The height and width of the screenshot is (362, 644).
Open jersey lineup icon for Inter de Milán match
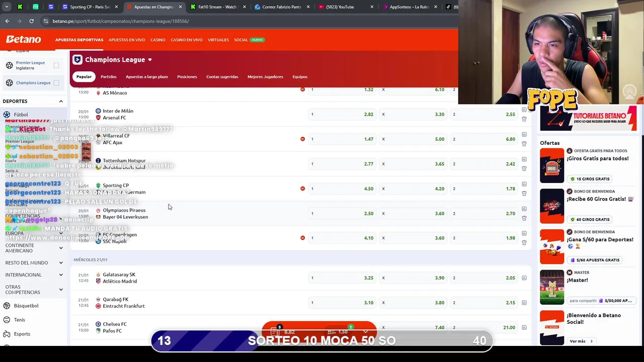click(524, 119)
